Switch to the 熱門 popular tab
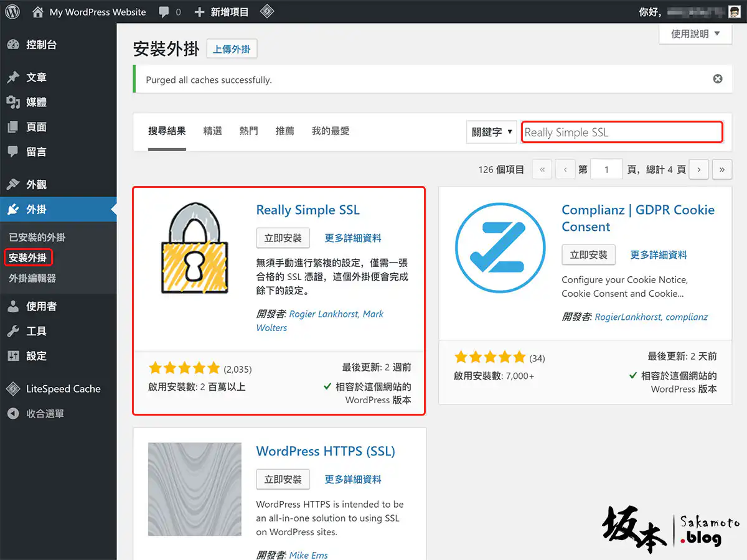 pyautogui.click(x=248, y=131)
